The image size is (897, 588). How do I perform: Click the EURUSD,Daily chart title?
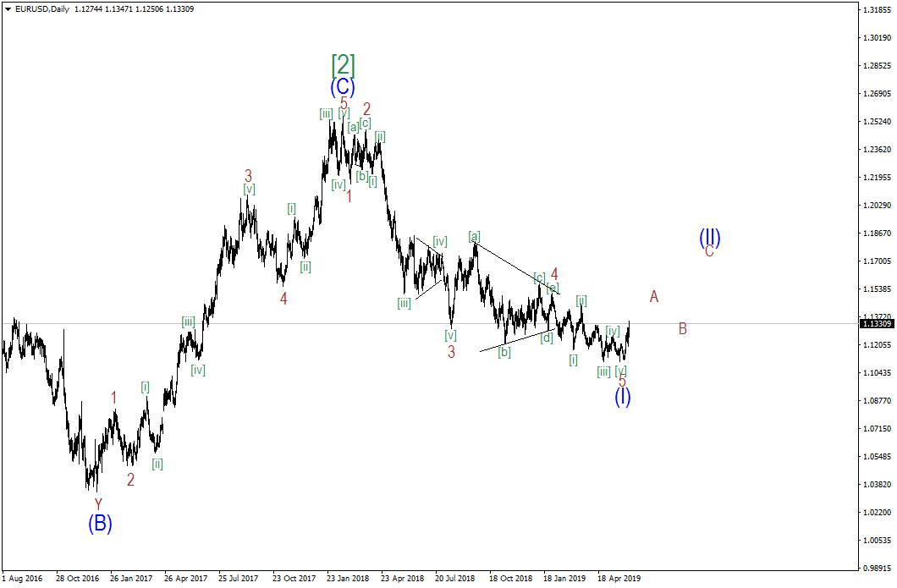[x=42, y=9]
